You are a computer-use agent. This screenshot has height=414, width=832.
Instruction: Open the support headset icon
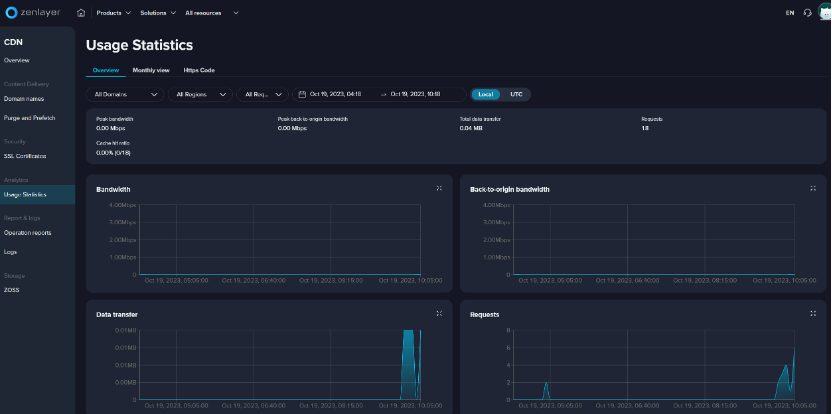(x=807, y=13)
